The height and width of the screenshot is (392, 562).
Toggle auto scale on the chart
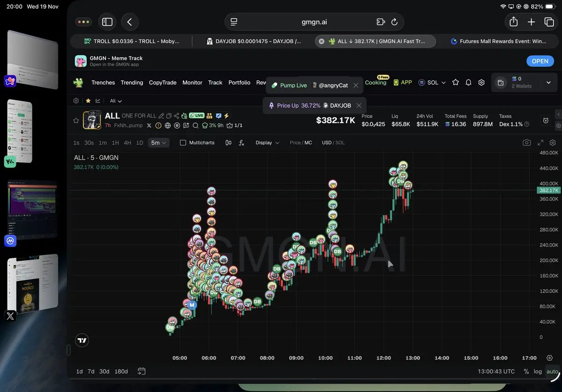(552, 371)
